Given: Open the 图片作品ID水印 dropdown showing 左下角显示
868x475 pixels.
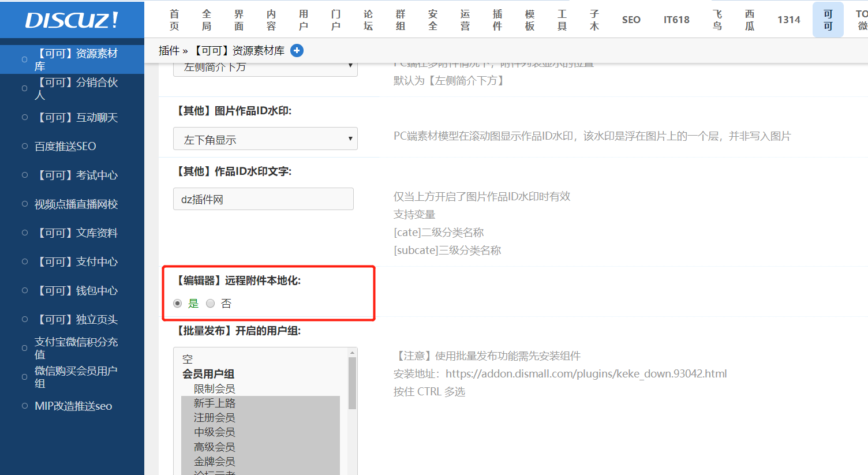Looking at the screenshot, I should click(x=265, y=139).
